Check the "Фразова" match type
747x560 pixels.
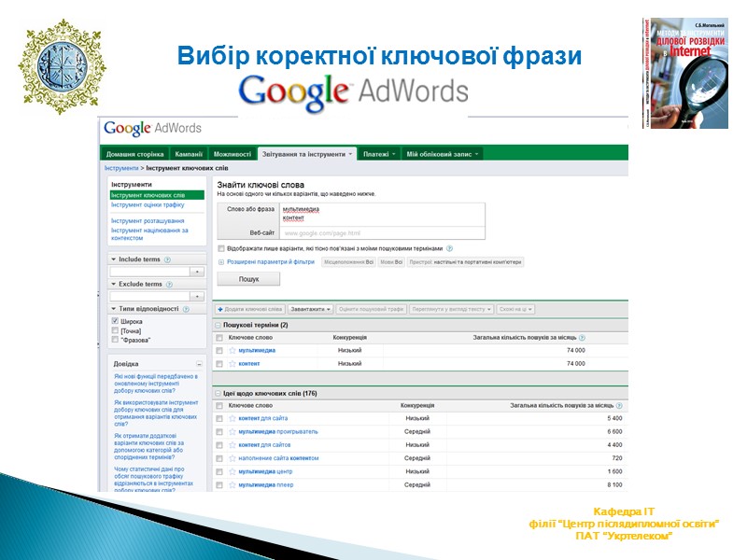coord(115,340)
